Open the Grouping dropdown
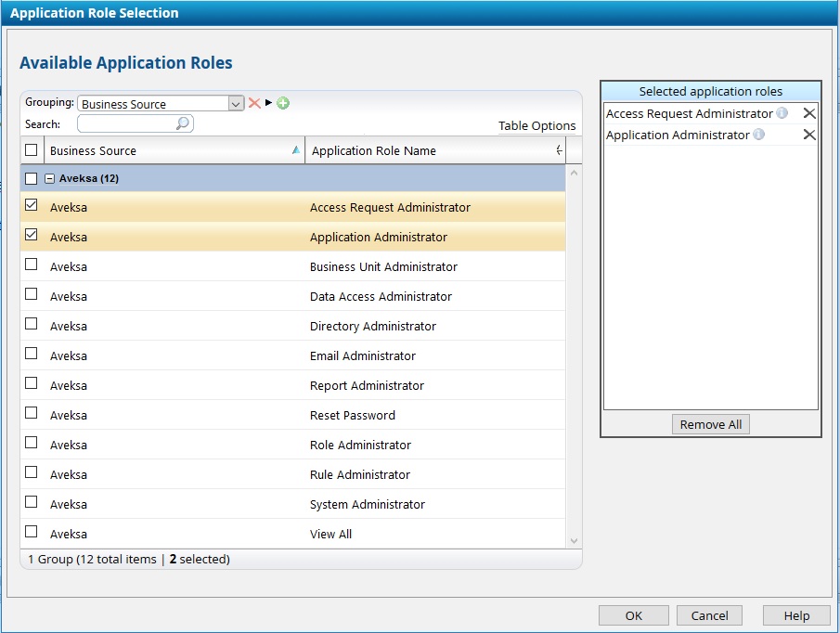840x633 pixels. (x=236, y=104)
